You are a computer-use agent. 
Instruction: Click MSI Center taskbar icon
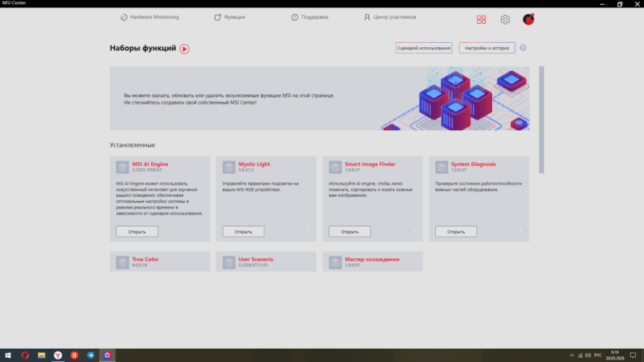click(107, 355)
